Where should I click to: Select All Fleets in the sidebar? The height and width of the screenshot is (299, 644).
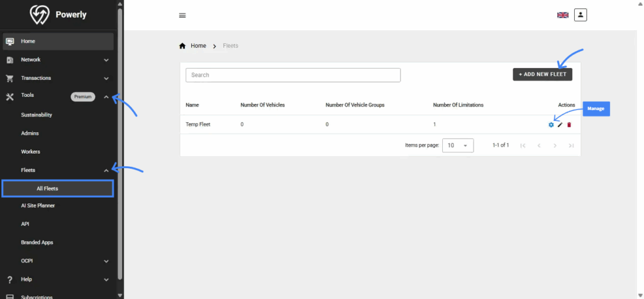click(x=58, y=188)
